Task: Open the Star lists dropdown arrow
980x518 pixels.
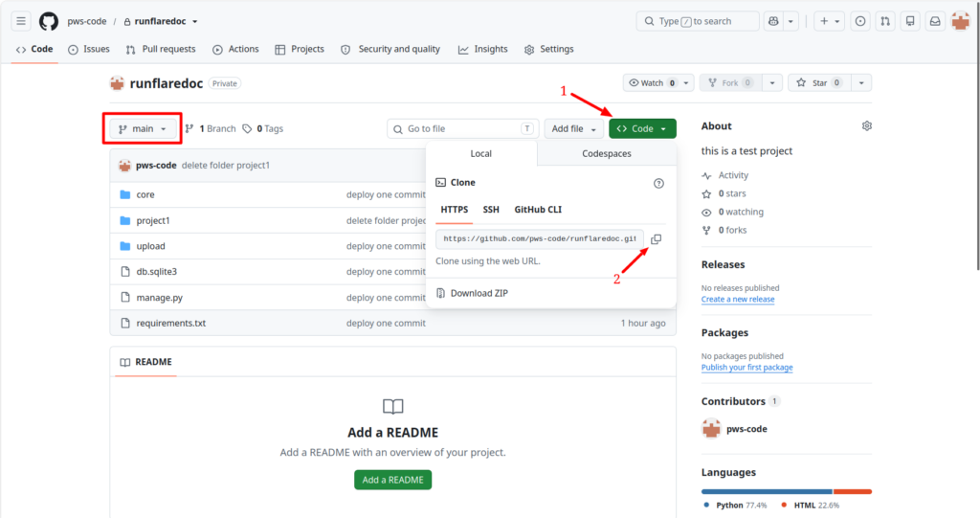Action: tap(861, 82)
